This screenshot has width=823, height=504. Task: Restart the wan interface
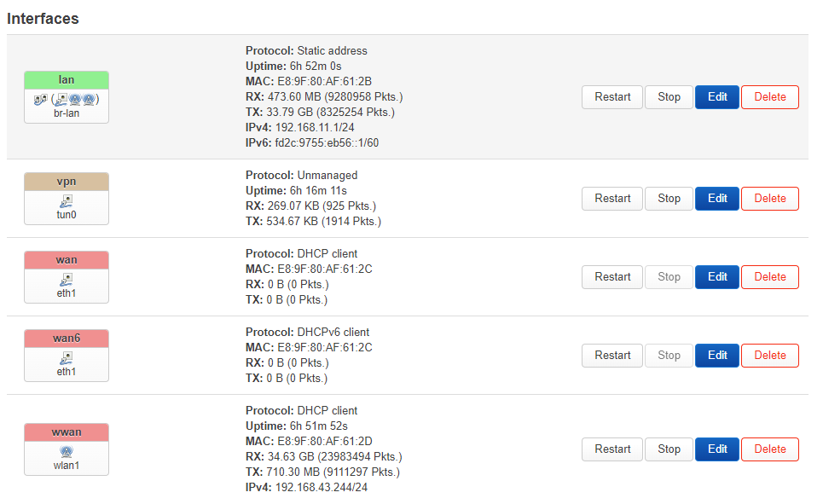[x=612, y=277]
